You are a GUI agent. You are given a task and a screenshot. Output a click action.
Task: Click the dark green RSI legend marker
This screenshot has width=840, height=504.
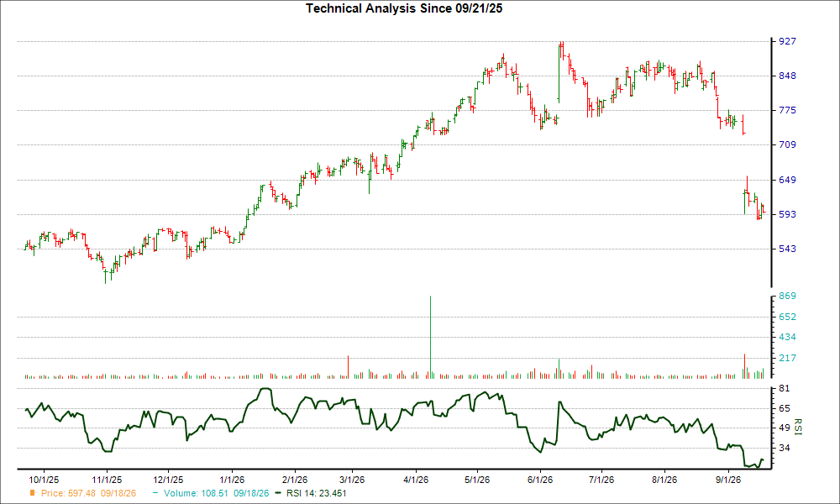tap(277, 493)
